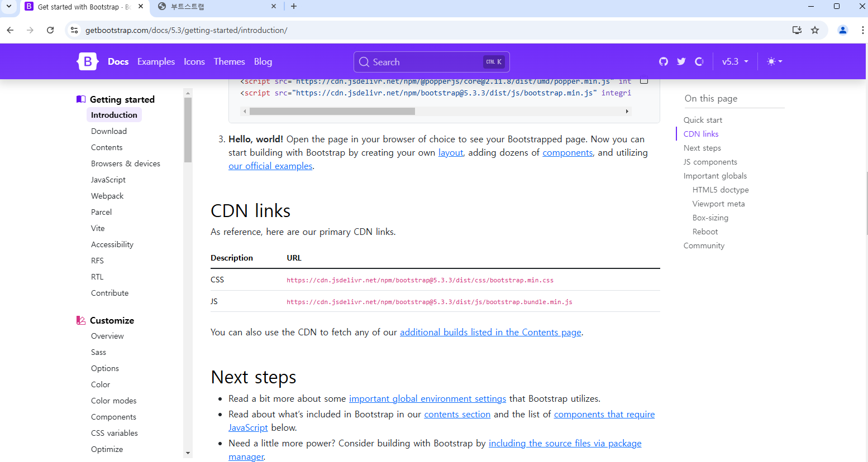Click the code block horizontal scrollbar thumb
This screenshot has width=868, height=462.
point(332,112)
